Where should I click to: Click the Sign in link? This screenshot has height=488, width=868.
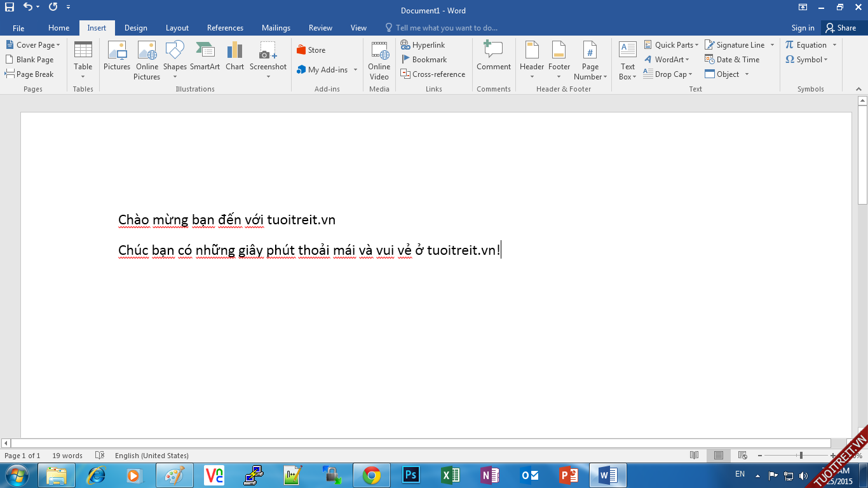pyautogui.click(x=803, y=28)
